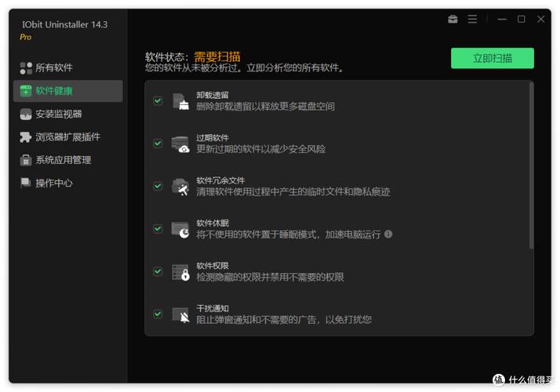Click the 软件休眠 moon icon
Viewport: 560px width, 392px height.
tap(180, 230)
